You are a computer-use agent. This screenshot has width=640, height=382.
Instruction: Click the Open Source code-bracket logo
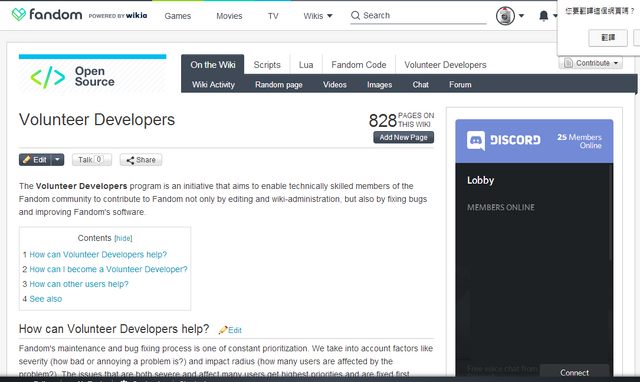pos(48,77)
